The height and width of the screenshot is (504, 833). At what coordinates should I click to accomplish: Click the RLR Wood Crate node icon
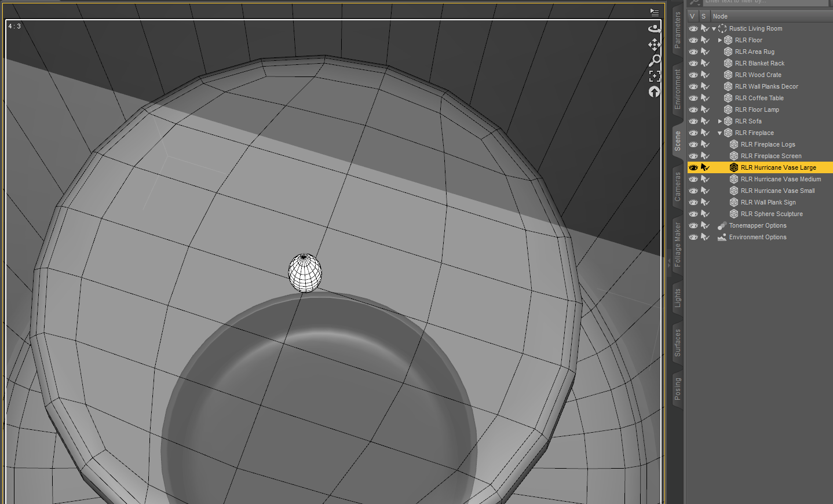point(728,75)
